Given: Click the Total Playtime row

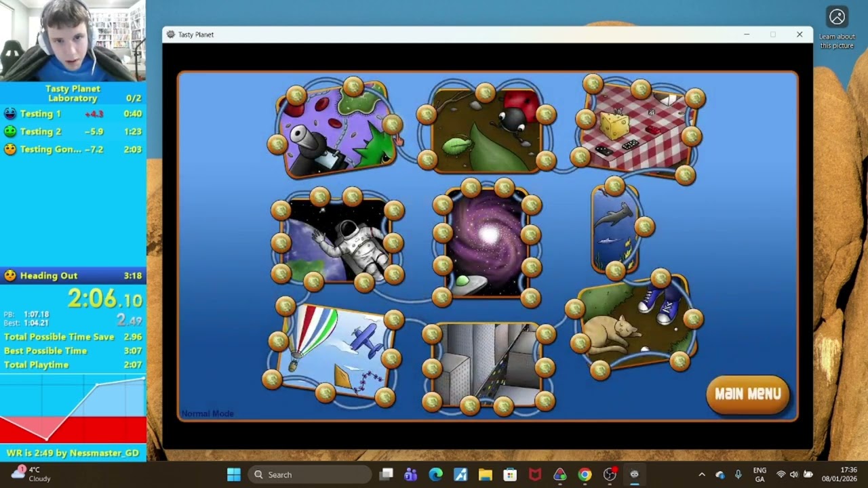Looking at the screenshot, I should 73,365.
